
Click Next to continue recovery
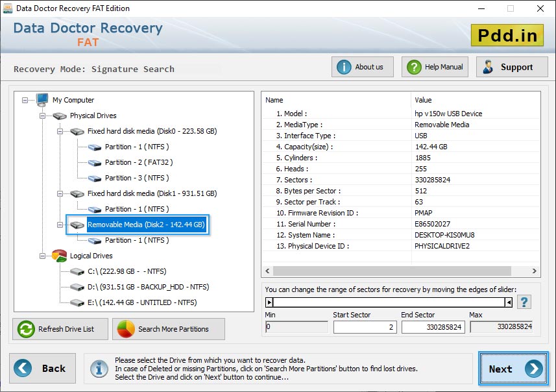pyautogui.click(x=513, y=369)
